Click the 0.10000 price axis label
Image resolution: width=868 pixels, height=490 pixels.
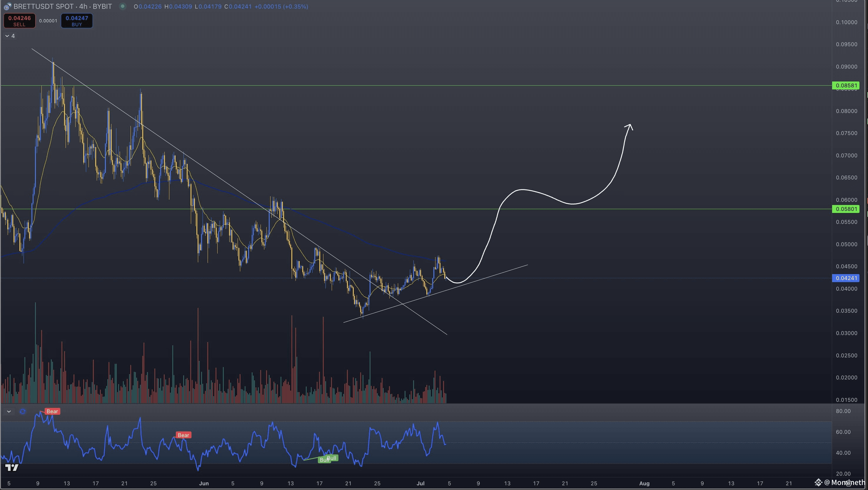coord(847,22)
